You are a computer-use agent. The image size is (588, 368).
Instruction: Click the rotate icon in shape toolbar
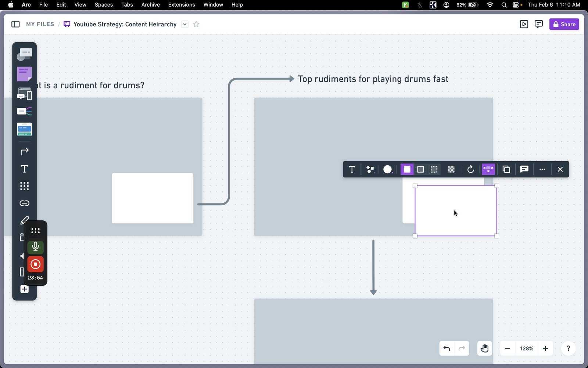[470, 169]
